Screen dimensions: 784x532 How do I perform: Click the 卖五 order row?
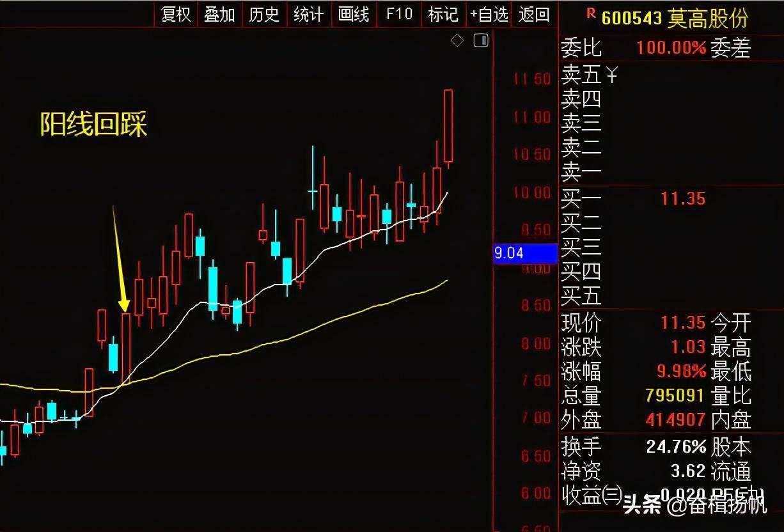click(670, 75)
